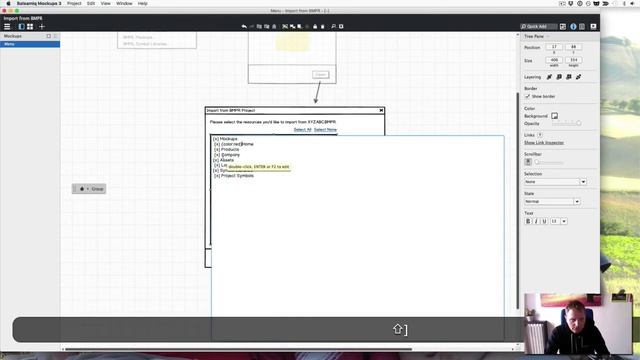Click the UI Library toggle icon

click(563, 27)
